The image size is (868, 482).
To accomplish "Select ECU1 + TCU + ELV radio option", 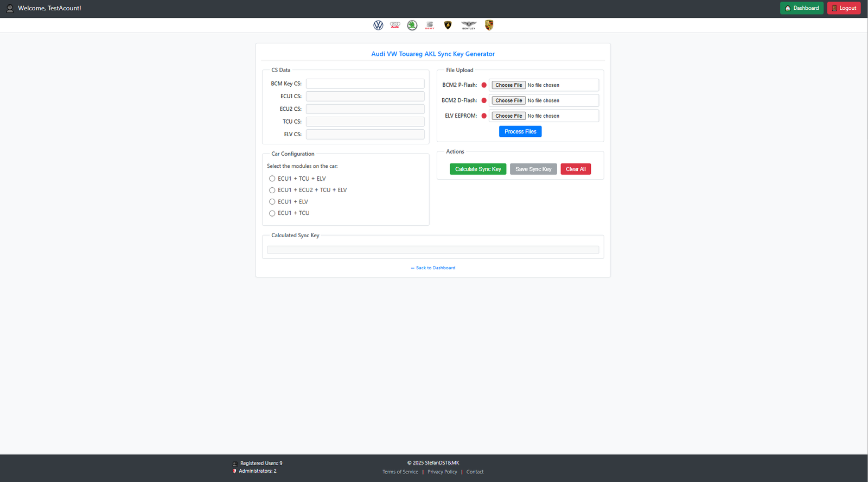I will [272, 179].
